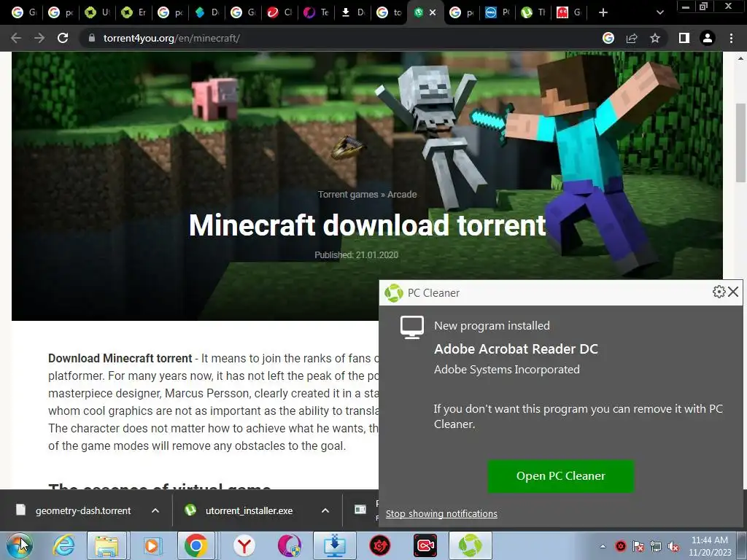
Task: Expand options for utorrent_installer.exe download
Action: (x=325, y=510)
